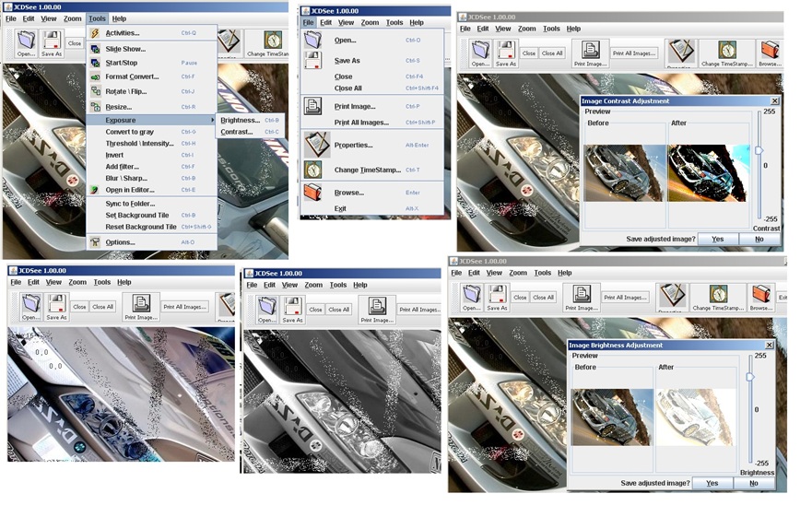Click Open icon in inverted-image window toolbar

30,307
